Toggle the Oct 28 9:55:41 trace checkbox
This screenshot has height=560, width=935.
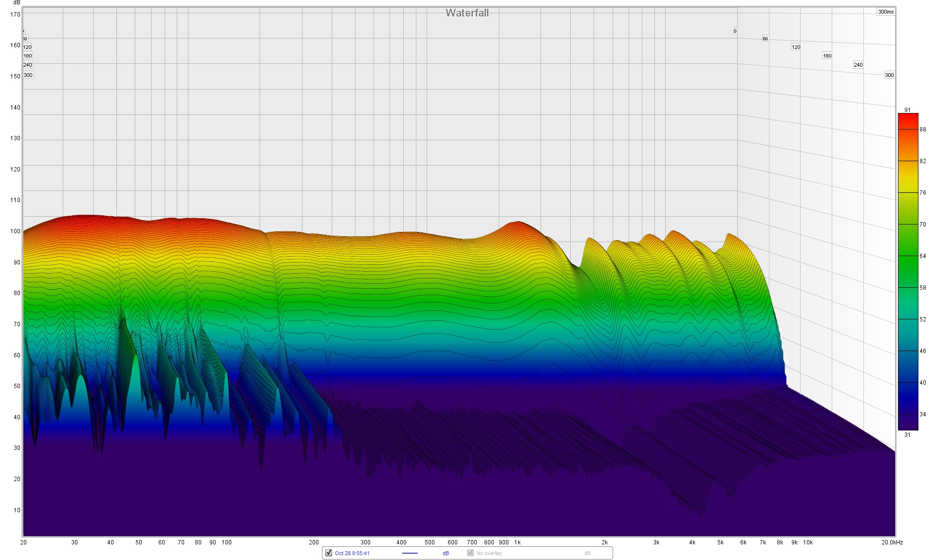coord(329,553)
